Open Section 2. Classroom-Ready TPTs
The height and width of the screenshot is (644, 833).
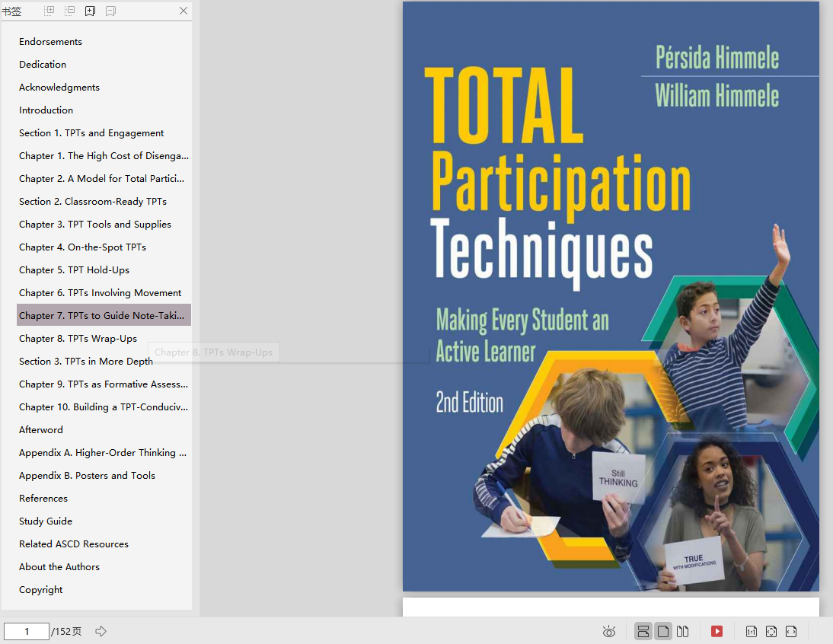pyautogui.click(x=93, y=201)
